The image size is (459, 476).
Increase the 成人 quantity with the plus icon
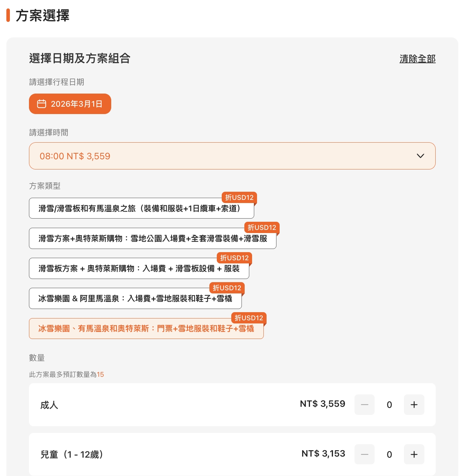(414, 405)
